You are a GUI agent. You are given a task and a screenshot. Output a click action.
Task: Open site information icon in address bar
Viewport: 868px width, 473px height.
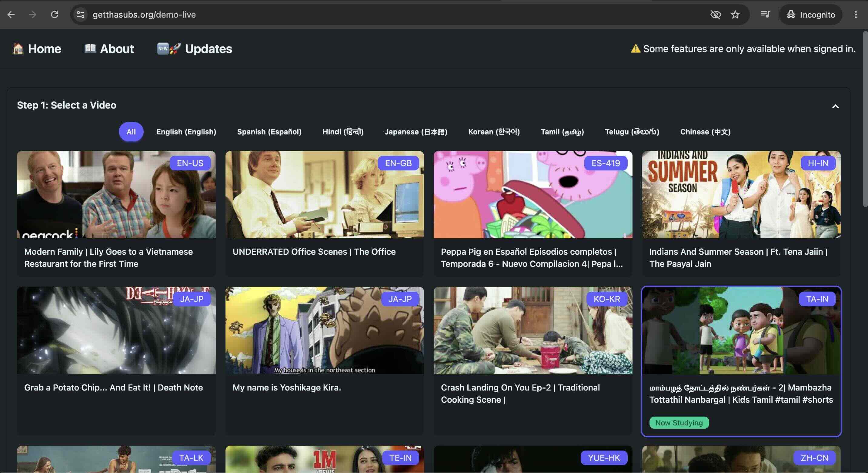(x=81, y=15)
